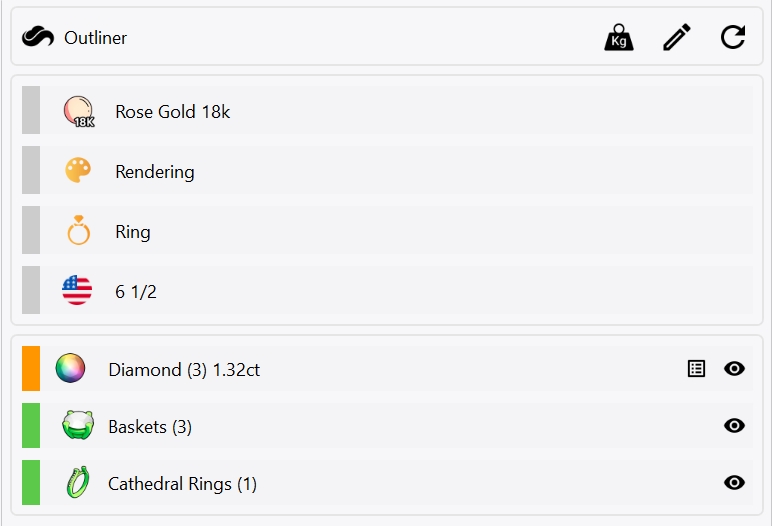This screenshot has height=526, width=772.
Task: Hide the Diamond layer with eye icon
Action: pyautogui.click(x=734, y=369)
